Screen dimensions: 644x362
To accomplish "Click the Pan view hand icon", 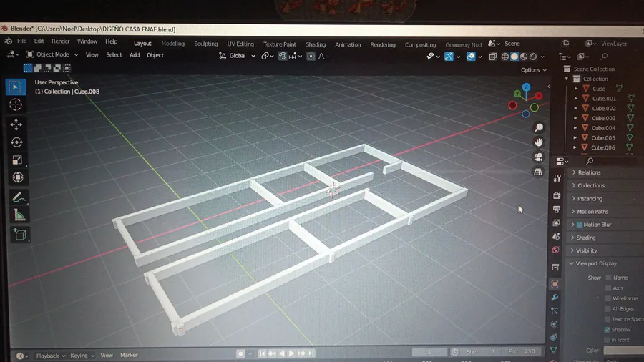I will click(x=538, y=142).
